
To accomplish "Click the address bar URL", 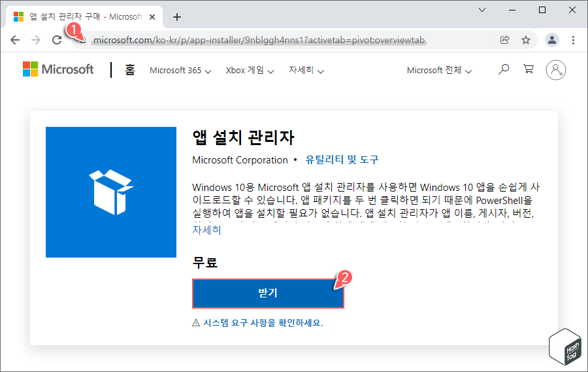I will (x=259, y=40).
